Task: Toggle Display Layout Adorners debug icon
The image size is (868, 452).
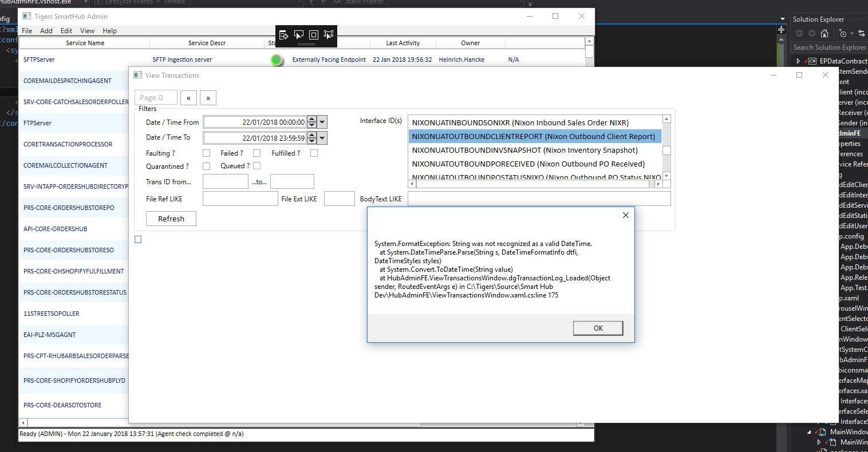Action: coord(314,35)
